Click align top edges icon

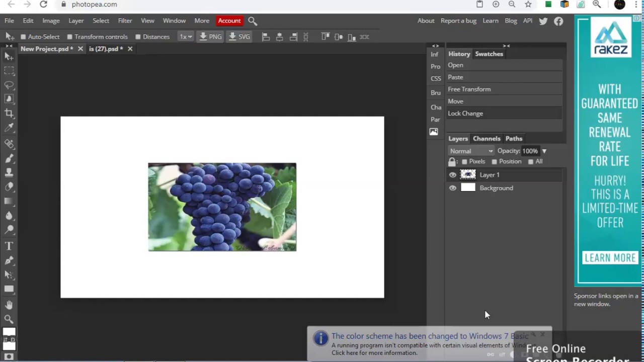[325, 37]
